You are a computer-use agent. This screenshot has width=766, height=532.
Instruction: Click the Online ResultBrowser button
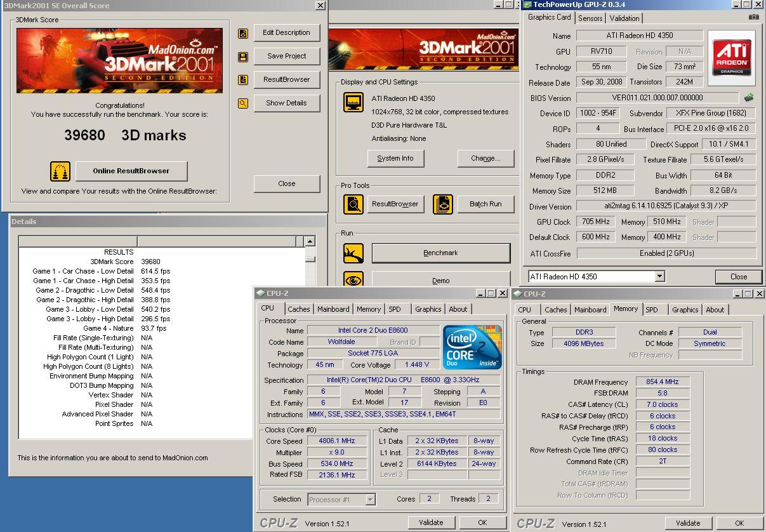point(131,171)
